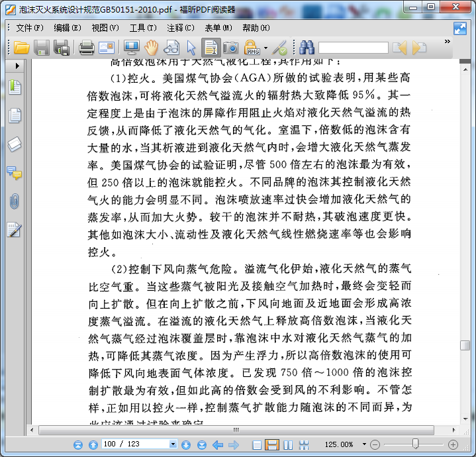The width and height of the screenshot is (476, 457).
Task: Click the email envelope icon
Action: point(107,48)
